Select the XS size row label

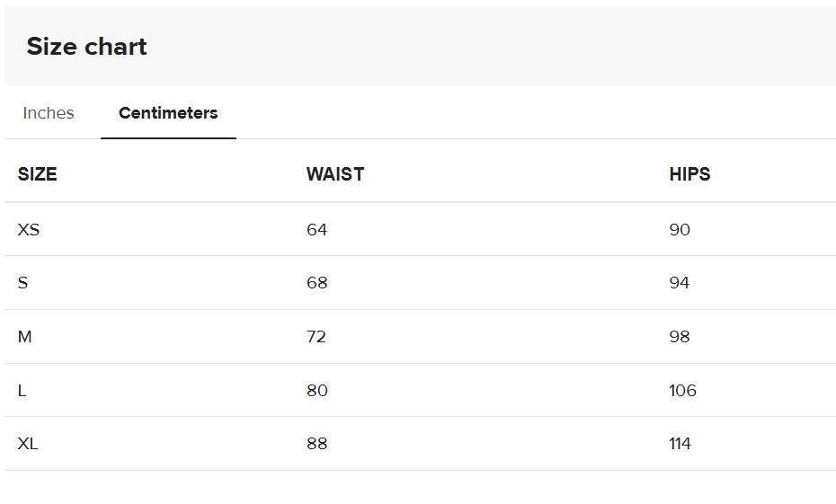[x=29, y=230]
